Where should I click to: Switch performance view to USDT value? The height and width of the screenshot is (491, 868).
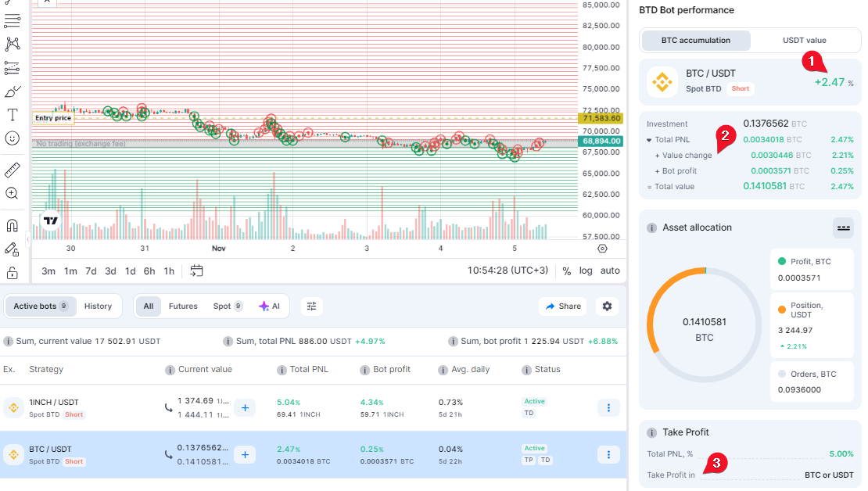804,41
